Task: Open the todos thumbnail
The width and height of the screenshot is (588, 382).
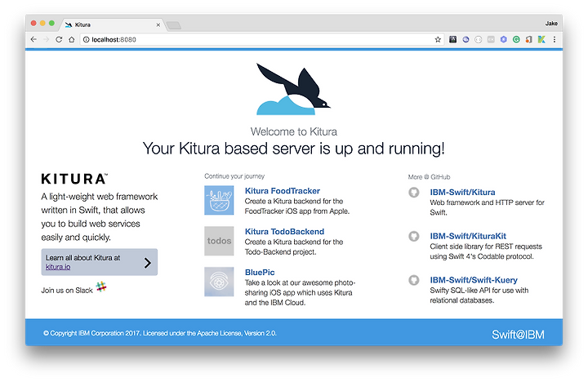Action: (219, 241)
